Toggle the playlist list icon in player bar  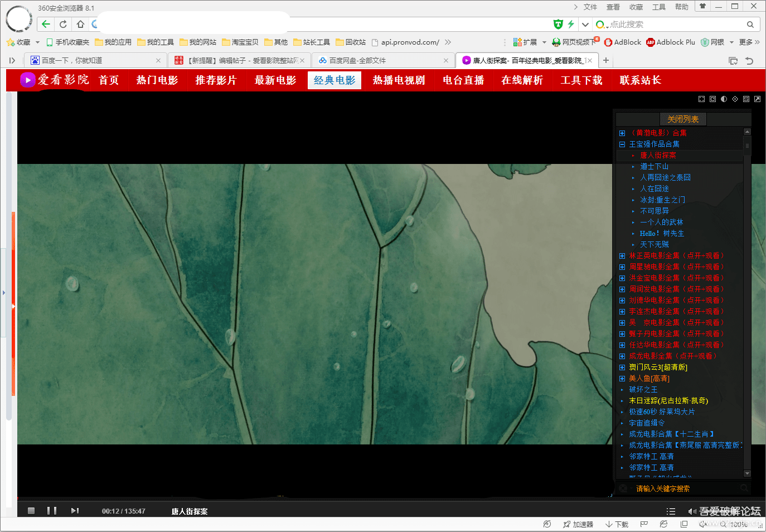point(671,511)
